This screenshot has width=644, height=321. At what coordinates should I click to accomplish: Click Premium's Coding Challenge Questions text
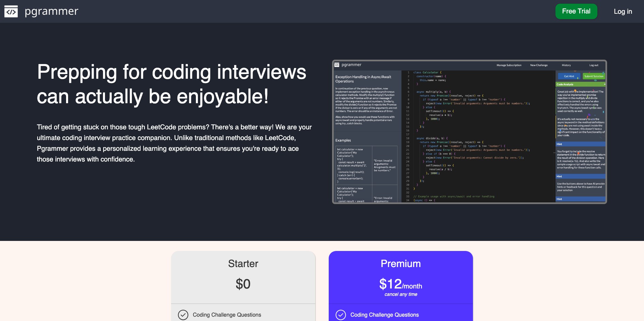pos(385,315)
